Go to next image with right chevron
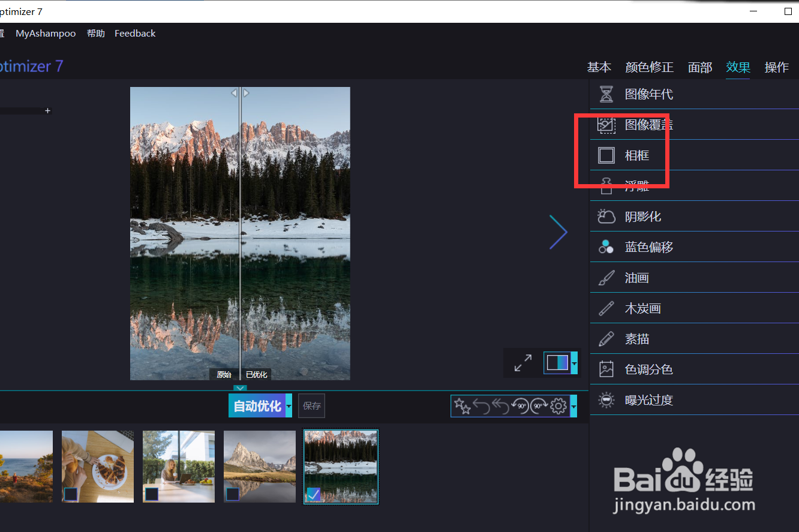 [x=558, y=232]
